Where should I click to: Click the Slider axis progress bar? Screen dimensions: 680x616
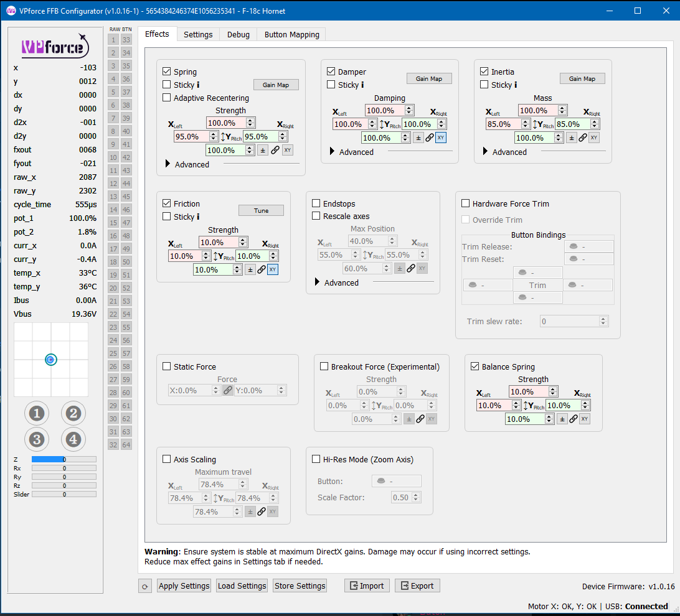pos(64,494)
